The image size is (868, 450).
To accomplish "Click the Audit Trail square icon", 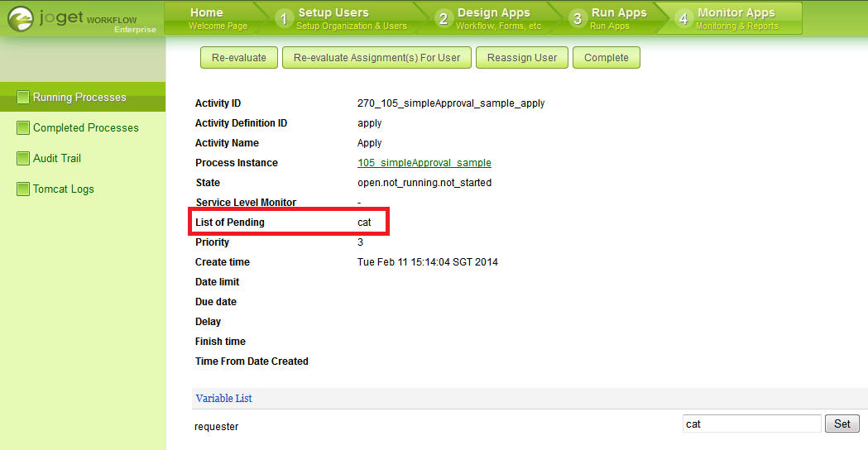I will coord(22,158).
